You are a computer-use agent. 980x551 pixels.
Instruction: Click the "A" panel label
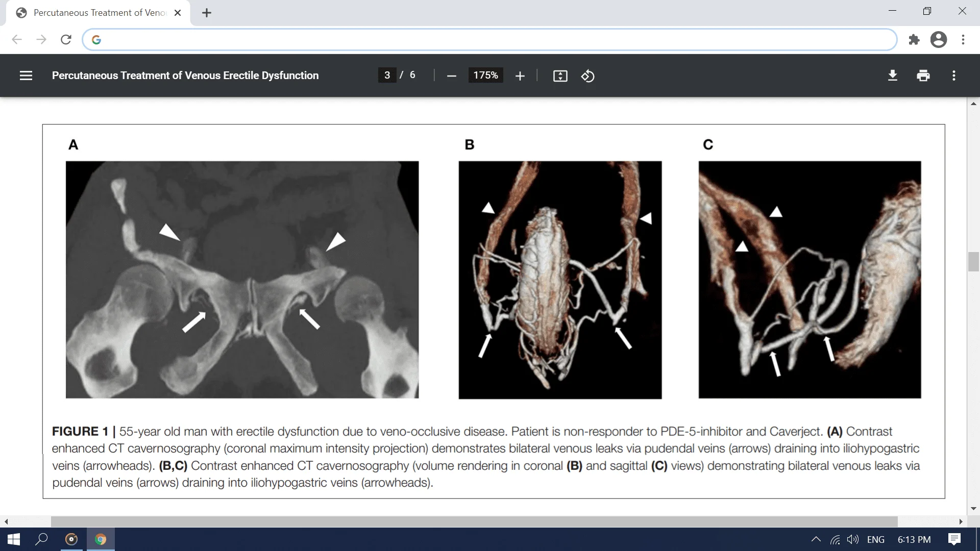tap(73, 145)
